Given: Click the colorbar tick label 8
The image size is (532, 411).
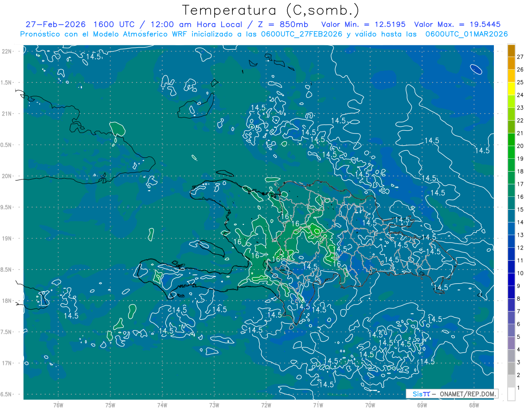Looking at the screenshot, I should [x=519, y=299].
